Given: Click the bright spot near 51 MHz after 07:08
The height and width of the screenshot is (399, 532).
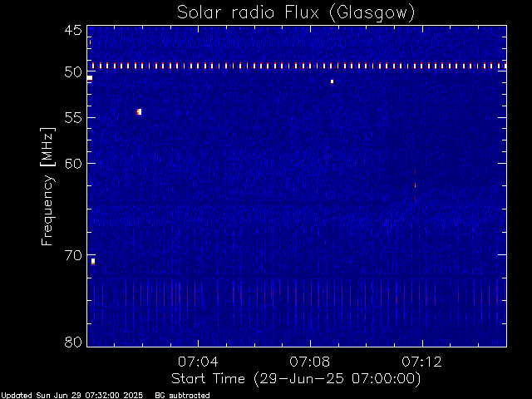Looking at the screenshot, I should 332,81.
